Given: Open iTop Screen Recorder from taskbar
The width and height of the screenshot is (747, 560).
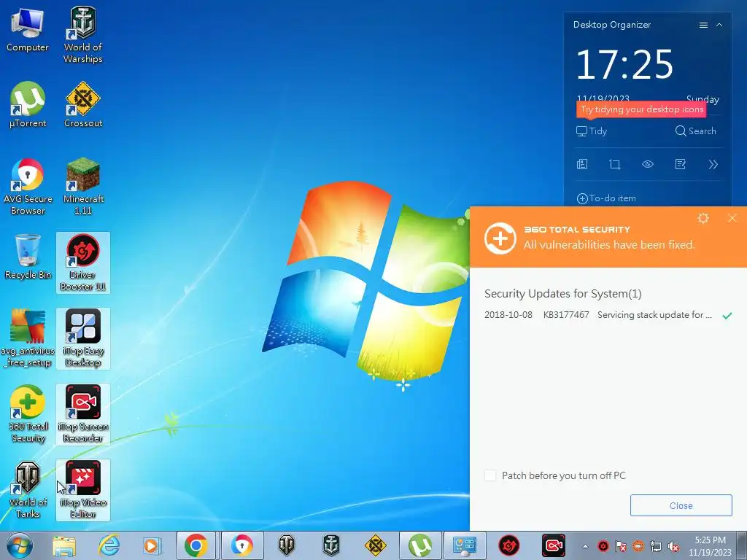Looking at the screenshot, I should coord(554,545).
